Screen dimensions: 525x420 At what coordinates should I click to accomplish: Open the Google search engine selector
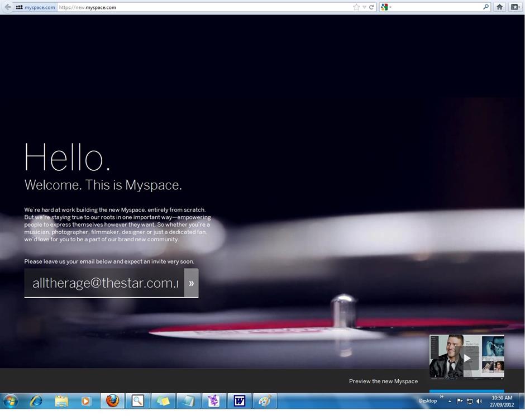(386, 7)
